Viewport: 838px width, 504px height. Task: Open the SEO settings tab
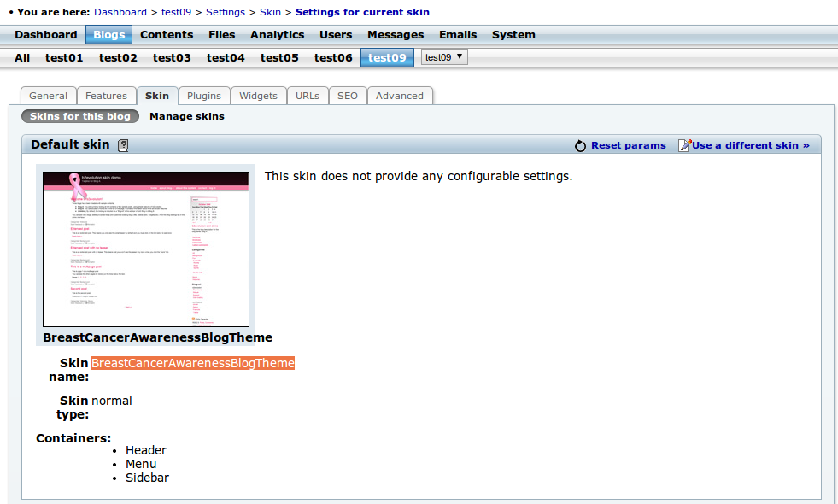click(x=348, y=96)
